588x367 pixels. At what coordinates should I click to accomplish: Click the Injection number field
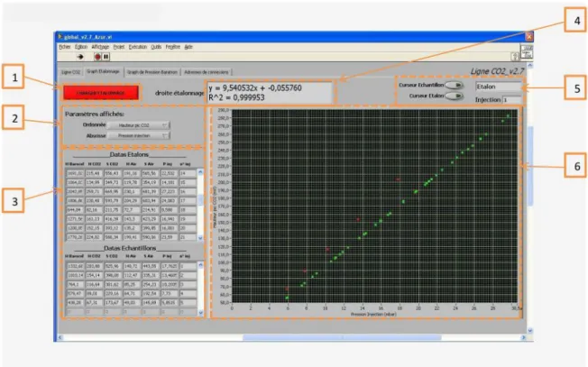pyautogui.click(x=512, y=100)
